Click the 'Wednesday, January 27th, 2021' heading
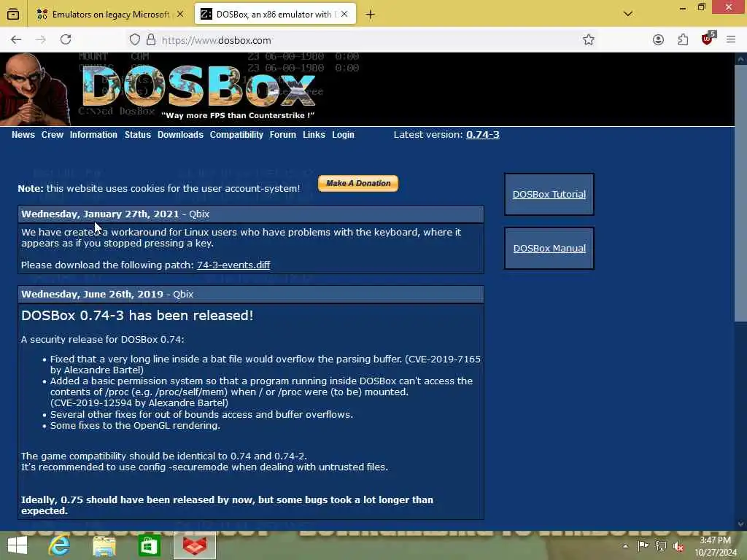This screenshot has width=747, height=560. pos(100,214)
